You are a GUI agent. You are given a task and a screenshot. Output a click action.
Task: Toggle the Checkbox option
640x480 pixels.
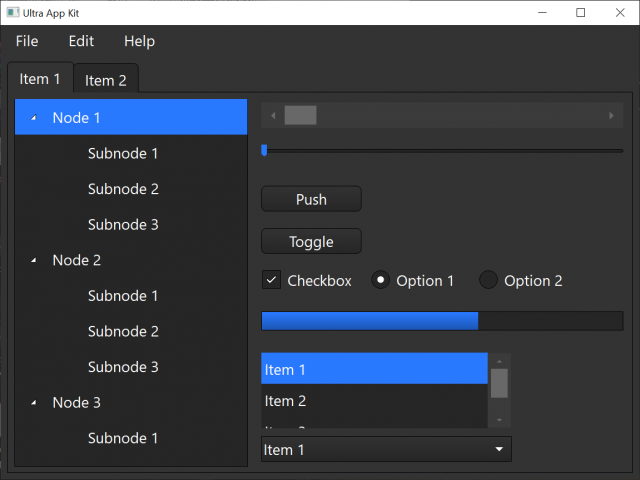tap(271, 280)
